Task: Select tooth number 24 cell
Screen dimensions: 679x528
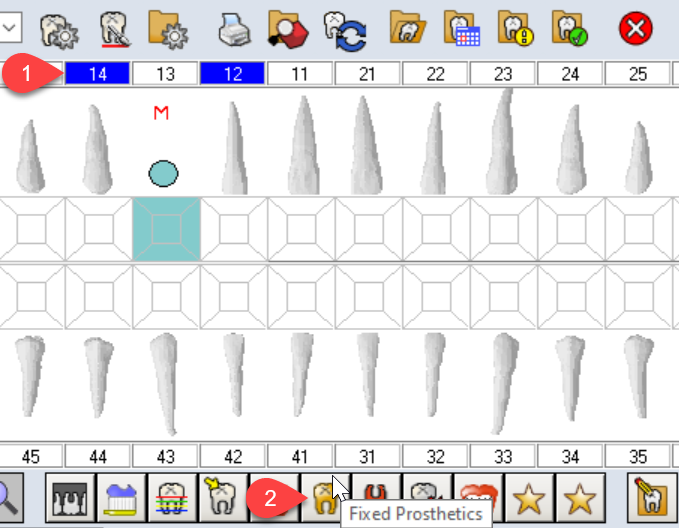Action: coord(570,74)
